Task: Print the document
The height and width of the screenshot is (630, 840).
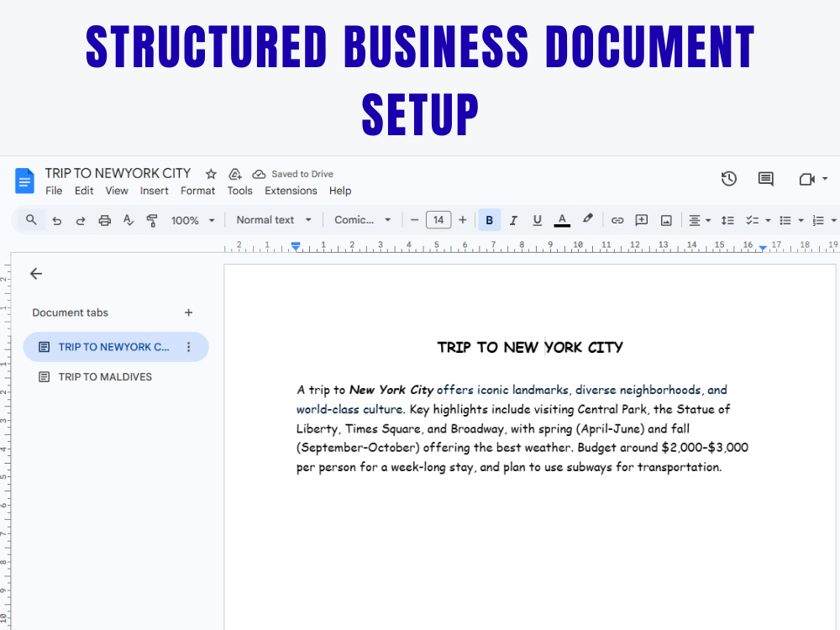Action: (104, 221)
